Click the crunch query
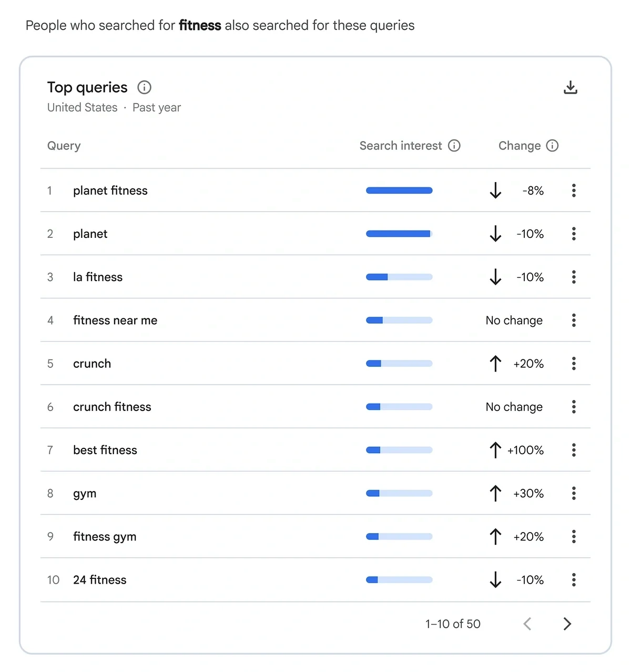The height and width of the screenshot is (672, 631). click(x=92, y=364)
